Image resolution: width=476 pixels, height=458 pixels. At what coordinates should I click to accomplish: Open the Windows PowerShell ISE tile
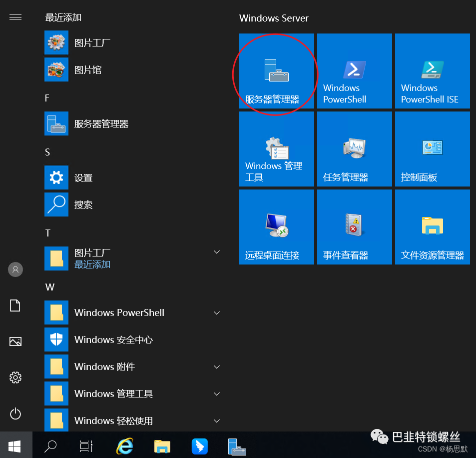pyautogui.click(x=432, y=71)
